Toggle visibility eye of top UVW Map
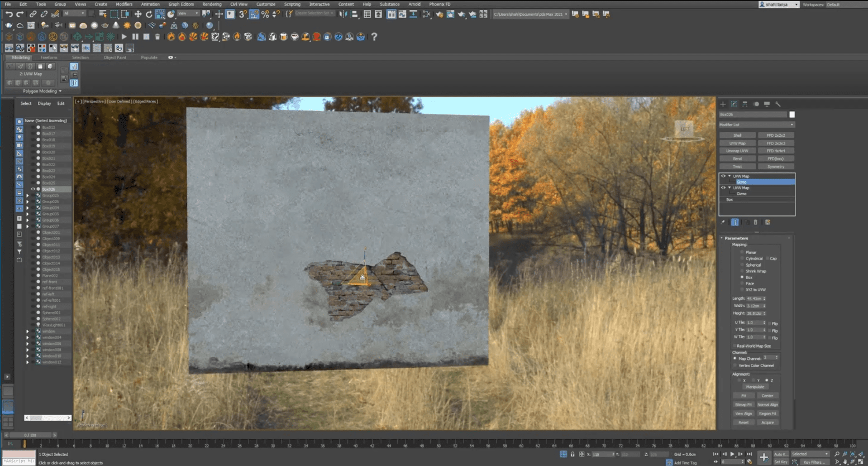 tap(723, 176)
